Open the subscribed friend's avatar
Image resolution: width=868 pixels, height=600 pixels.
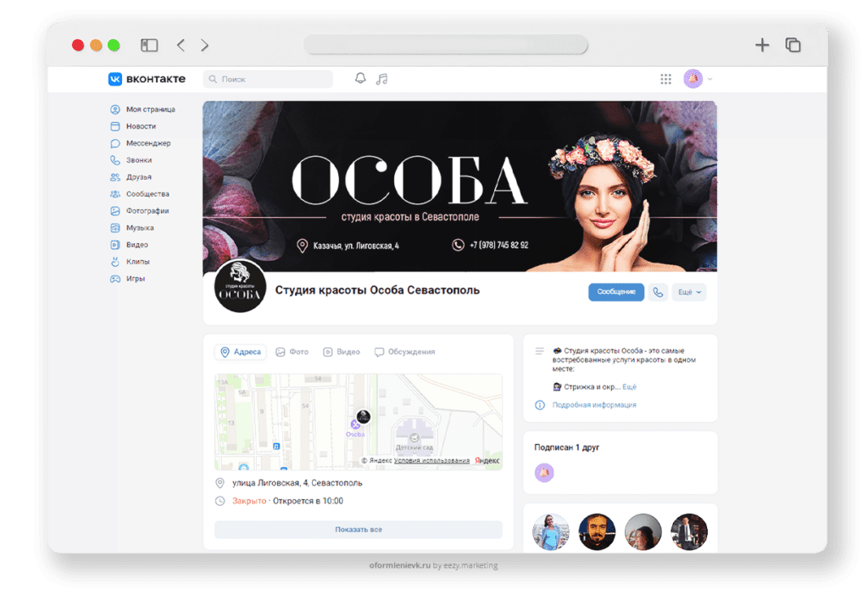tap(544, 473)
